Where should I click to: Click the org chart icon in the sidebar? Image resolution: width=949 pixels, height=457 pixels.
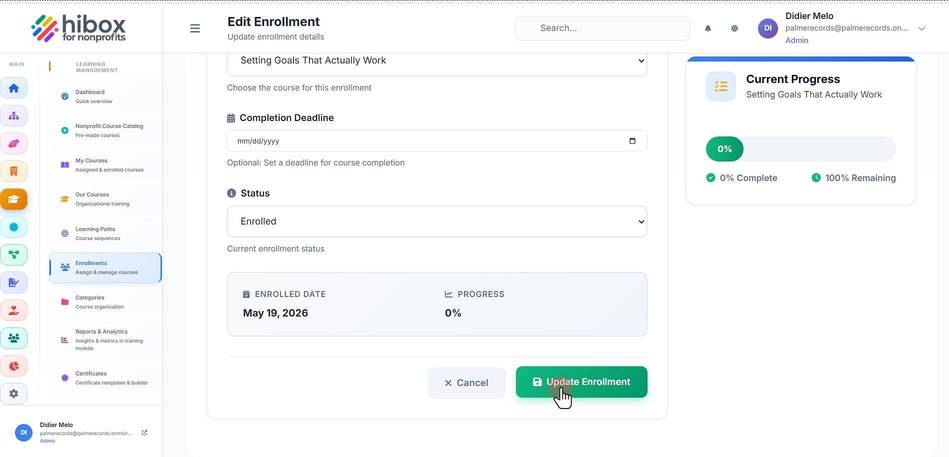[x=14, y=116]
